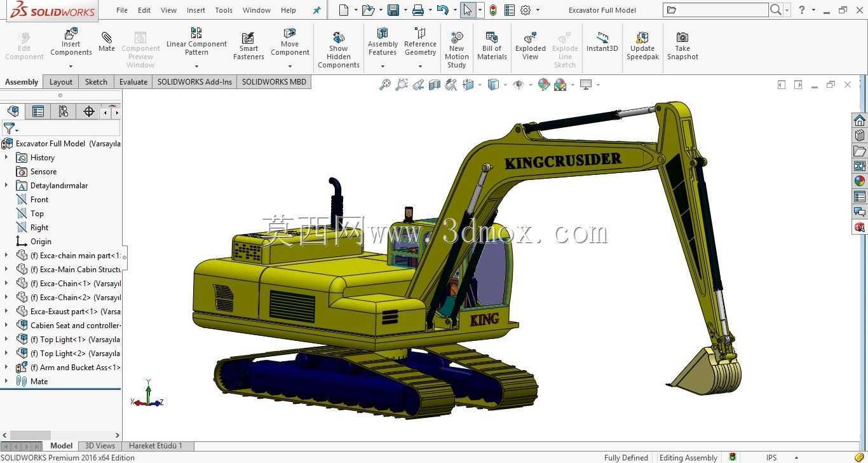The height and width of the screenshot is (463, 868).
Task: Restore the Previous View
Action: click(418, 85)
